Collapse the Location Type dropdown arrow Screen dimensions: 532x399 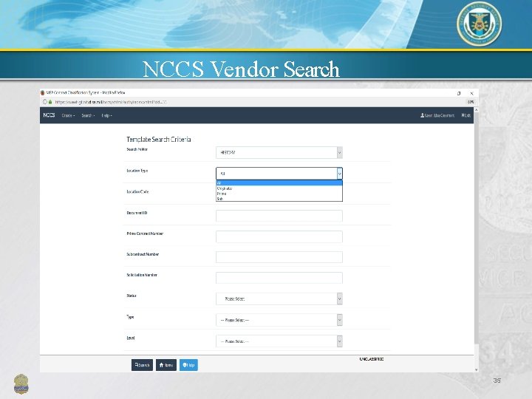(x=339, y=174)
